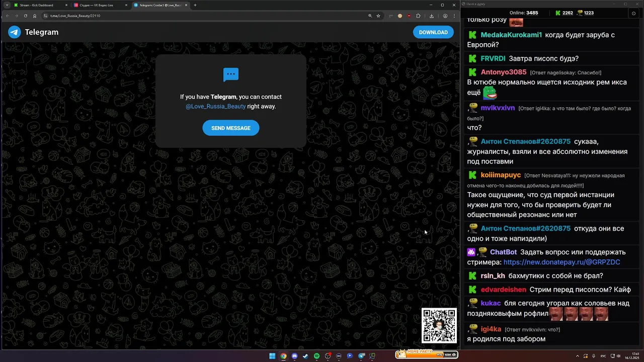Open Discord from the taskbar
The width and height of the screenshot is (644, 362).
point(295,356)
